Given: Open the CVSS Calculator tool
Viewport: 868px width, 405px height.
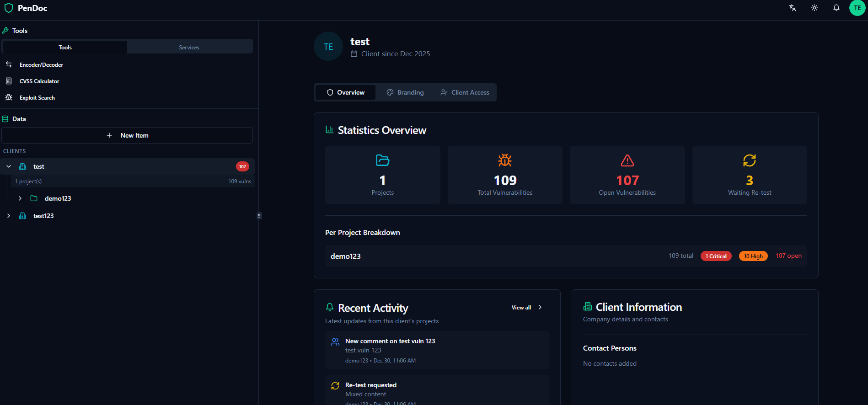Looking at the screenshot, I should click(x=39, y=81).
